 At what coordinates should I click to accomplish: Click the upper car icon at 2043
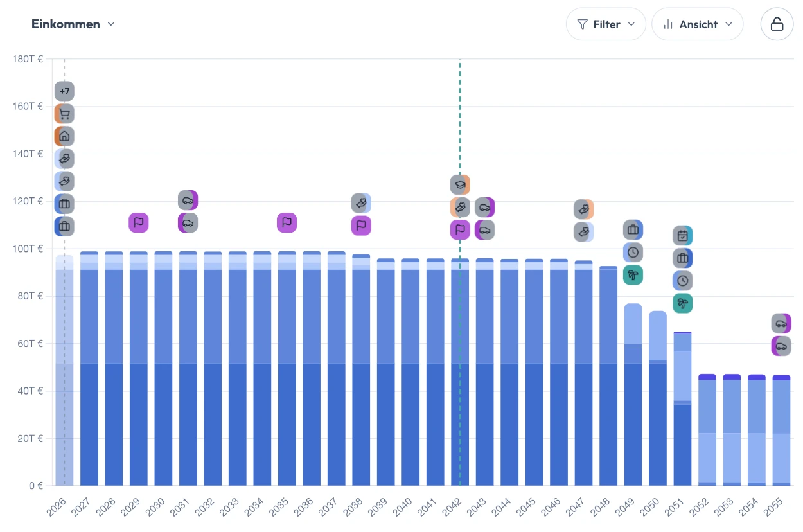485,207
